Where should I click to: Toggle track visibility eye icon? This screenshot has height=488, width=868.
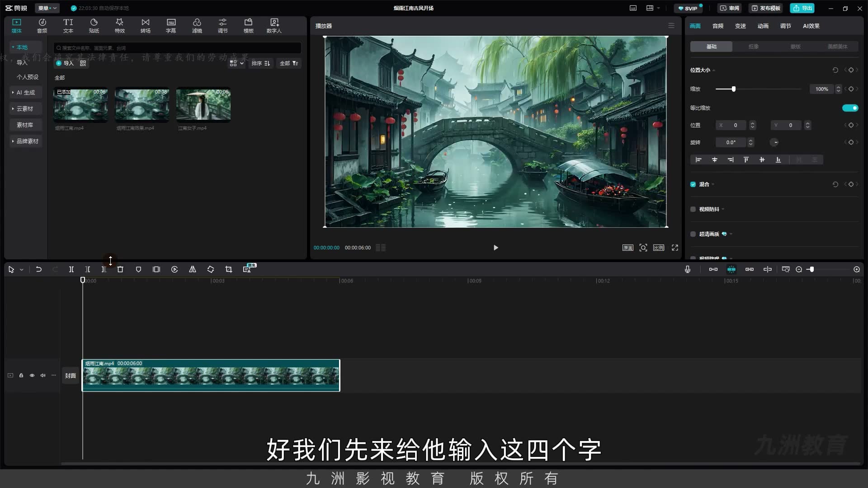click(32, 375)
